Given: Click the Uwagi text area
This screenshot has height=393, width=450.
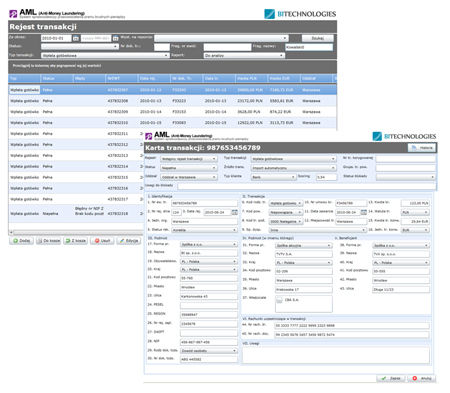Looking at the screenshot, I should click(336, 355).
